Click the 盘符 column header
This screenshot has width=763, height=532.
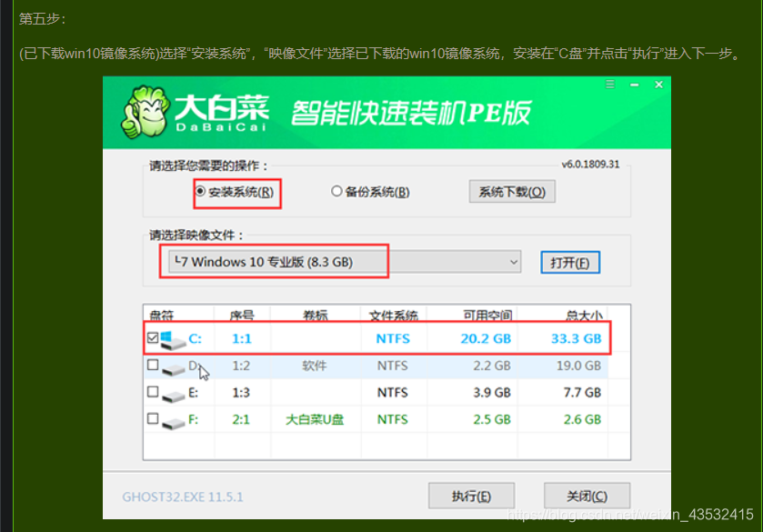162,316
